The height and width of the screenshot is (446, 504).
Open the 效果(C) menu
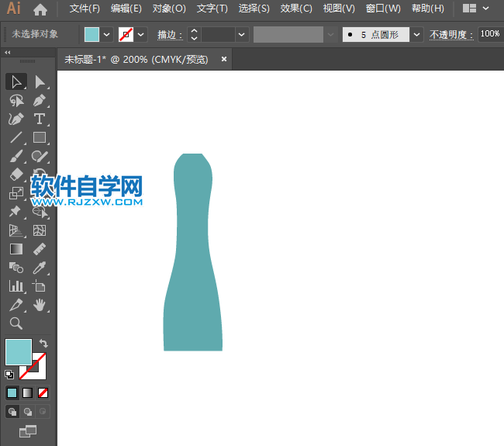(296, 9)
